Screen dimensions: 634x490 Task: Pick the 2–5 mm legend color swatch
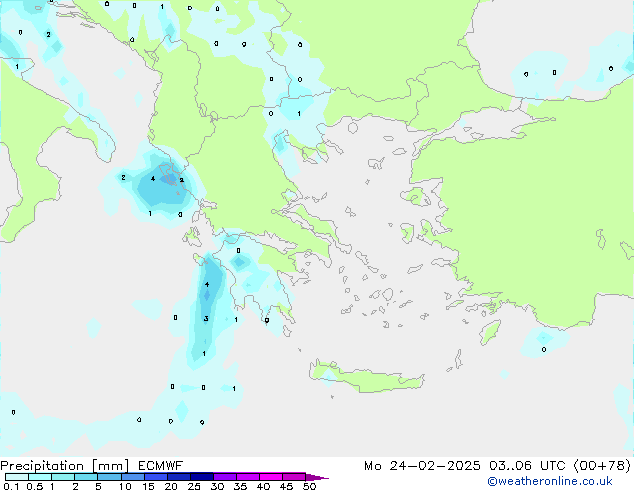[86, 477]
